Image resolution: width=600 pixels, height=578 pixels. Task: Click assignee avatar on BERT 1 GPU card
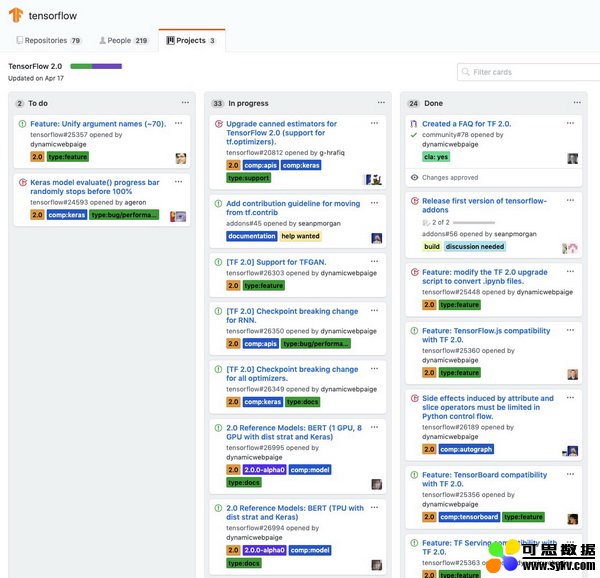[377, 484]
